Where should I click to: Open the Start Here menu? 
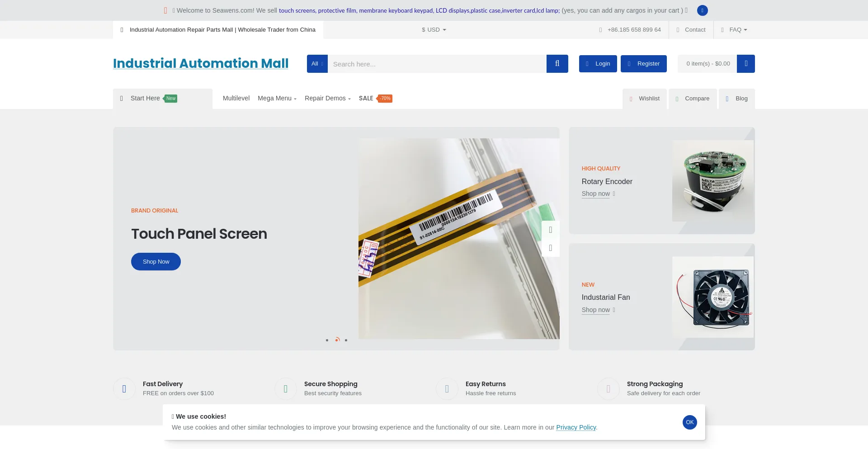[x=163, y=99]
